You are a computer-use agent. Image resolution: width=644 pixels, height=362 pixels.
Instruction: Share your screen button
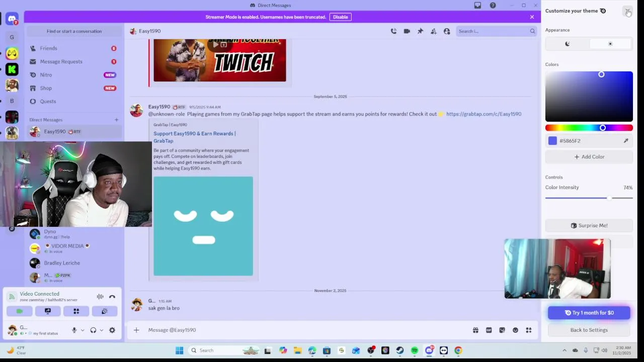pyautogui.click(x=48, y=311)
